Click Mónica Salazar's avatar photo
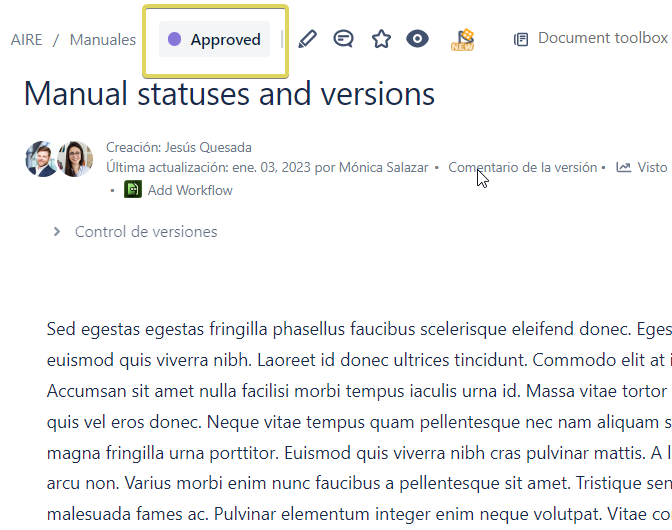The height and width of the screenshot is (530, 672). (75, 159)
